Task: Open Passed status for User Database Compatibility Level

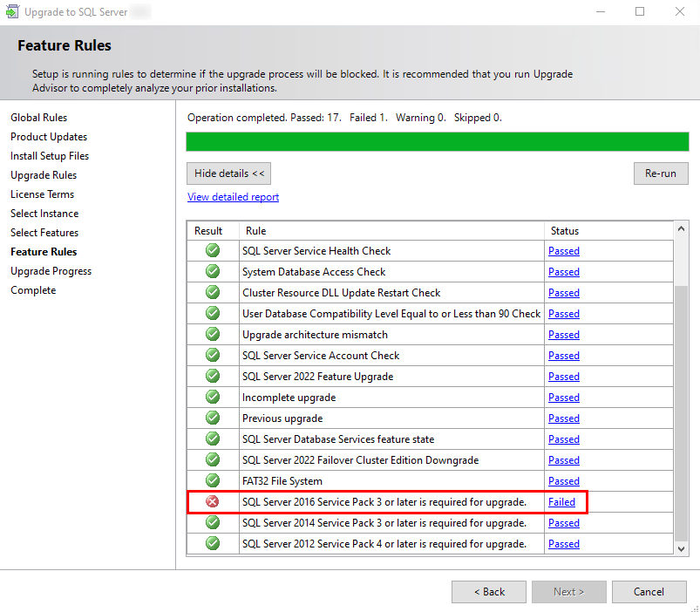Action: tap(564, 314)
